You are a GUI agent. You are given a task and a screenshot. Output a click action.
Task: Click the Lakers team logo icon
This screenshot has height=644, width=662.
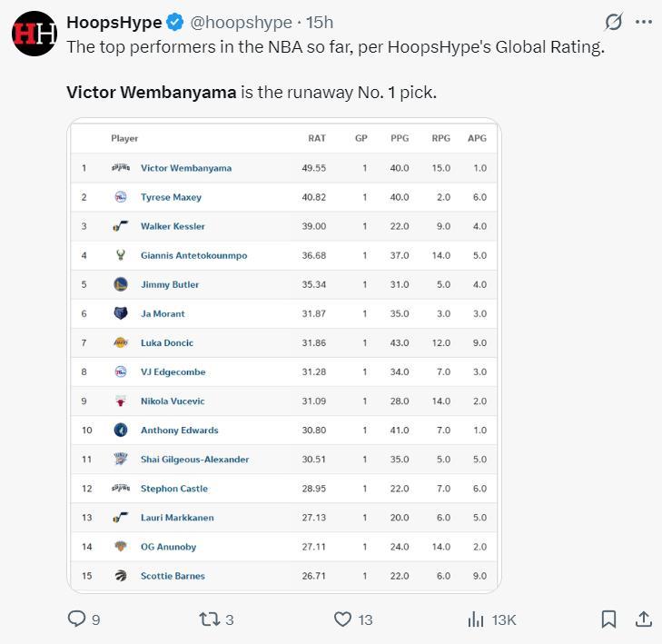click(x=121, y=342)
